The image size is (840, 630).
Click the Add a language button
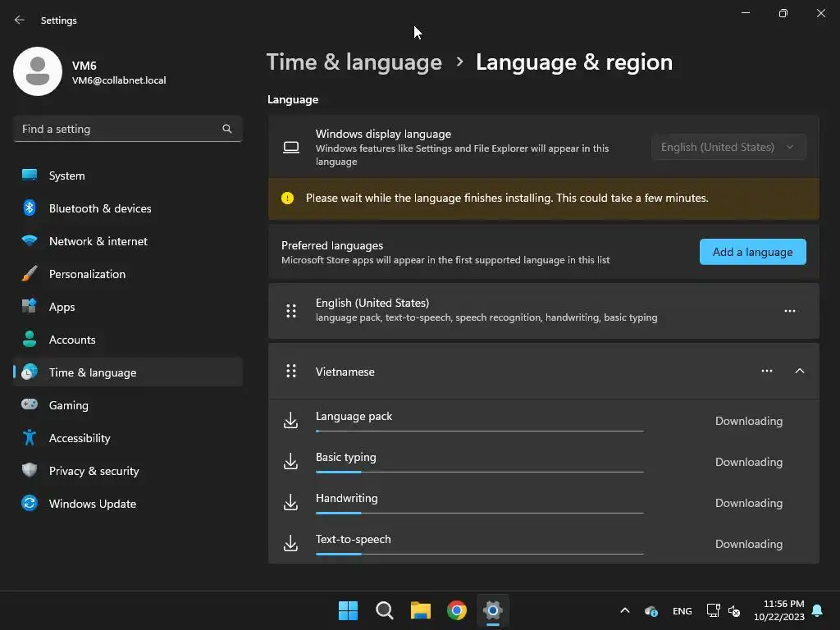(x=753, y=252)
